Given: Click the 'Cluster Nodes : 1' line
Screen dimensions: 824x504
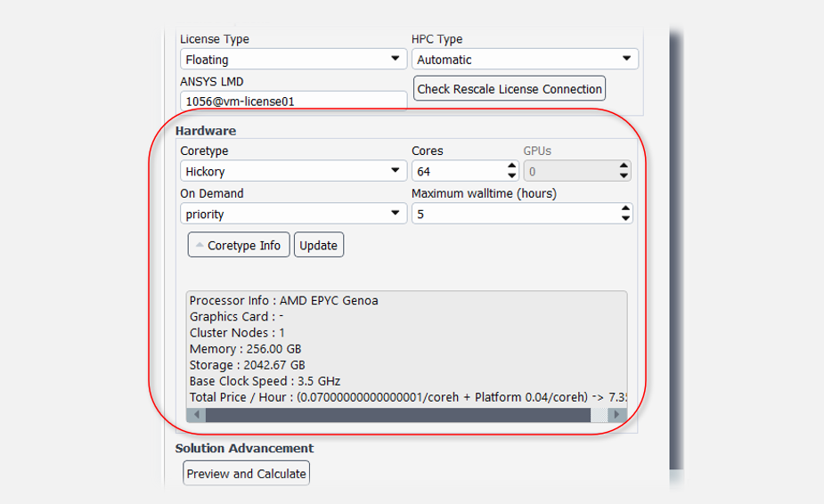Looking at the screenshot, I should 237,333.
